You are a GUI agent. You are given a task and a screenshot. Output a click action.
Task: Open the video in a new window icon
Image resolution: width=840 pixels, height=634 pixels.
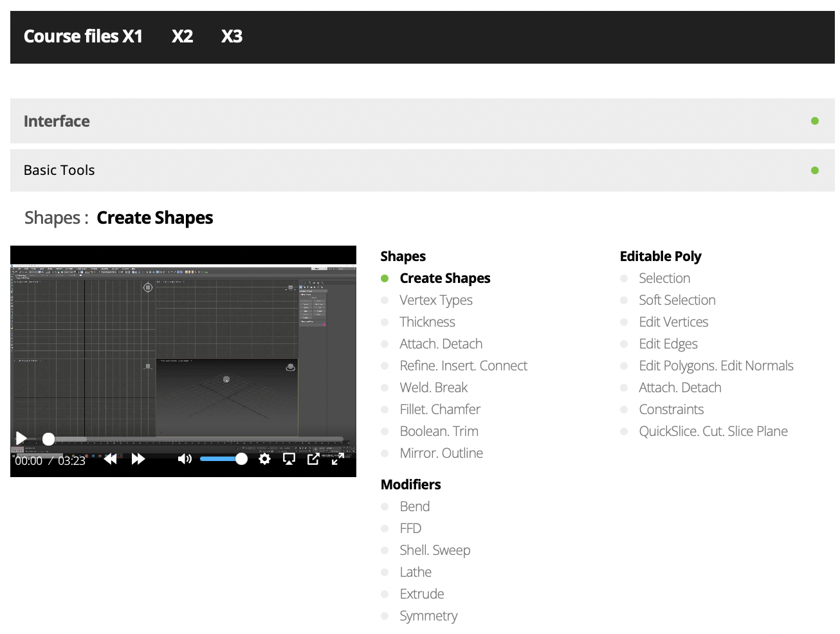pos(313,458)
